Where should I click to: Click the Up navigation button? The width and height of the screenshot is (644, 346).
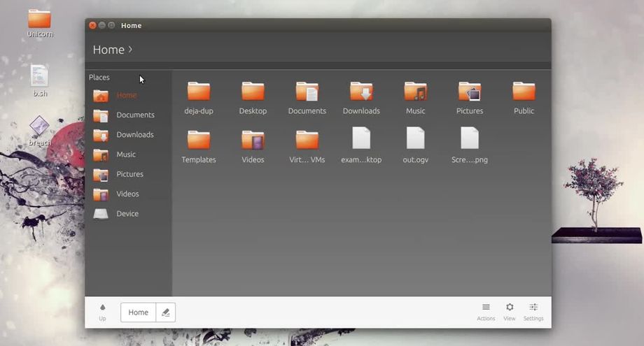tap(102, 312)
